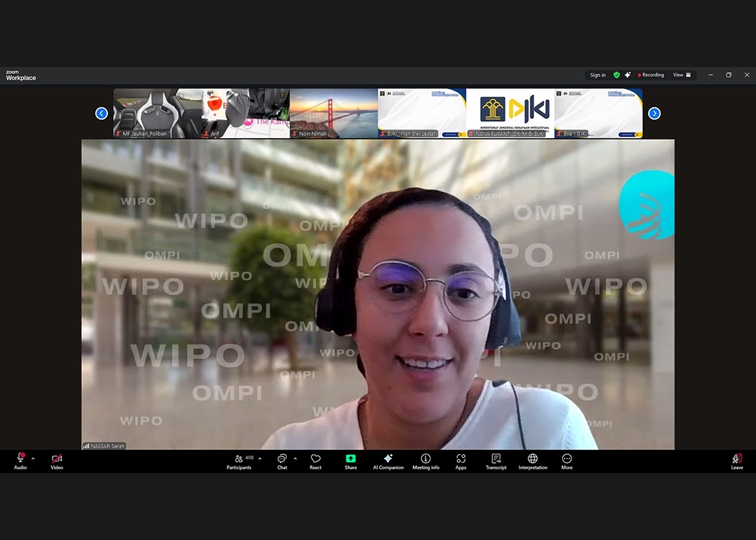Click the green Share screen icon
The height and width of the screenshot is (540, 756).
351,459
